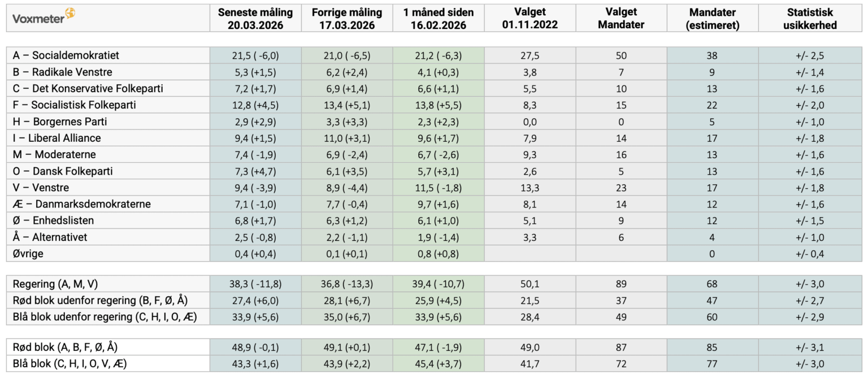Select the F – Socialistisk Folkeparti row

tap(75, 105)
